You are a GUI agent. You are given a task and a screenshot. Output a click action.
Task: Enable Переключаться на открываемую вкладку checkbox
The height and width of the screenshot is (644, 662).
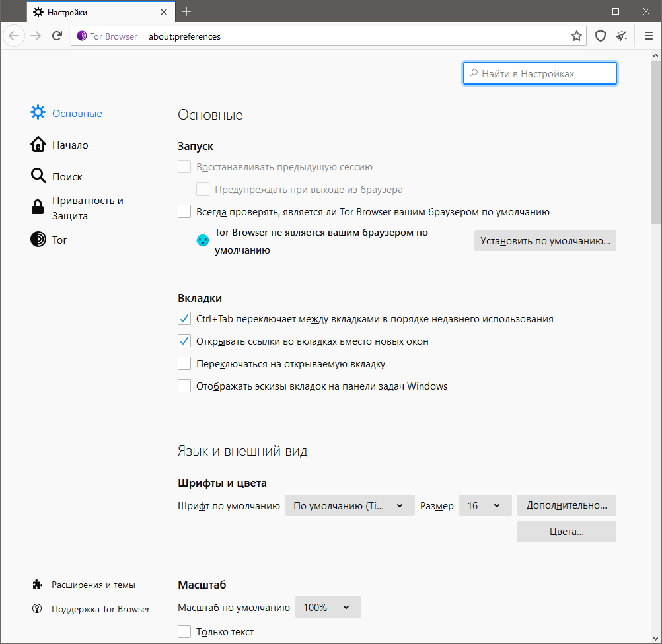pos(184,363)
